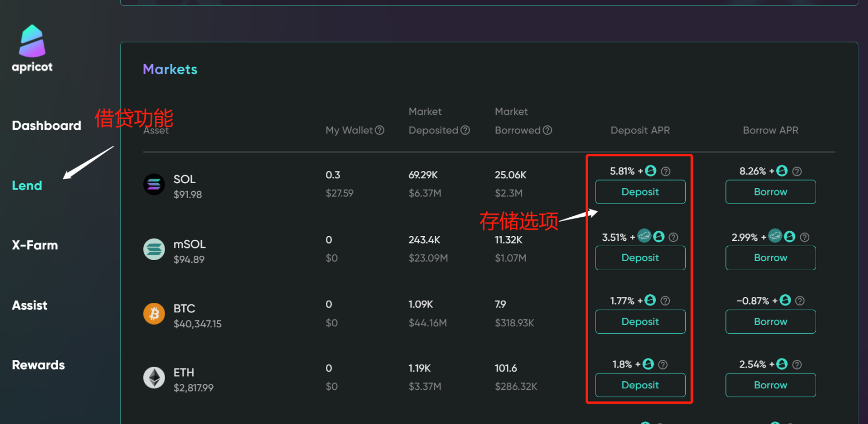
Task: Click help icon beside Market Borrowed
Action: (x=548, y=130)
